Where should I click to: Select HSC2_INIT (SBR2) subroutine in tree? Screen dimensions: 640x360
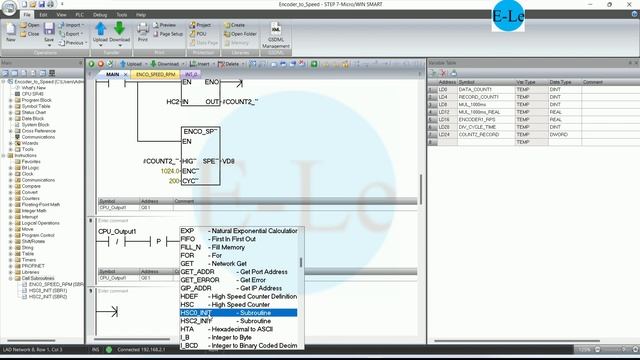[x=48, y=297]
